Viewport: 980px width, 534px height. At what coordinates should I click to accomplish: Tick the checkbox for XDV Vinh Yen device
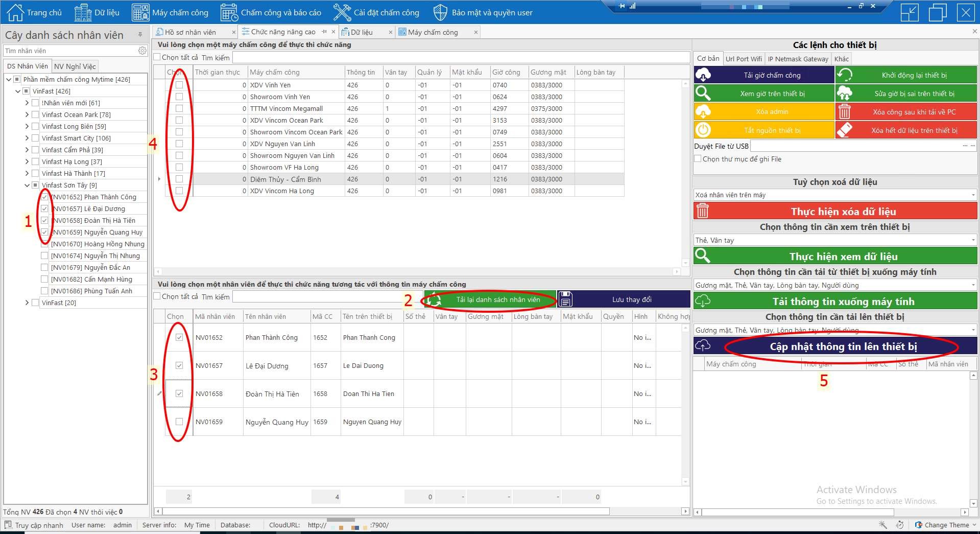(179, 85)
